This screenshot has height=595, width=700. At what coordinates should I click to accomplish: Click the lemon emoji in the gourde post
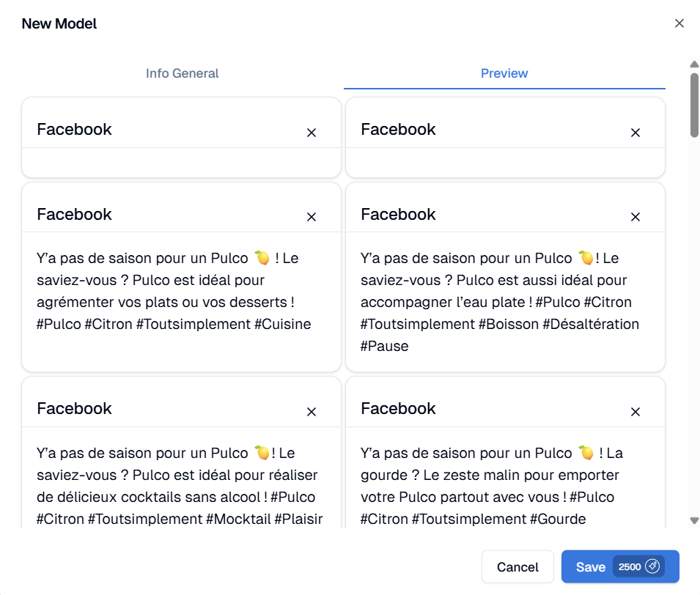coord(585,453)
